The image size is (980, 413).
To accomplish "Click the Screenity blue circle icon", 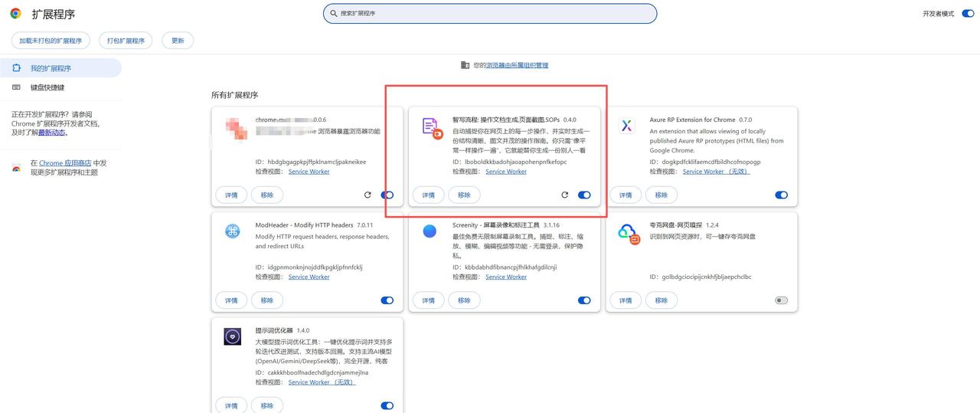I will click(430, 231).
